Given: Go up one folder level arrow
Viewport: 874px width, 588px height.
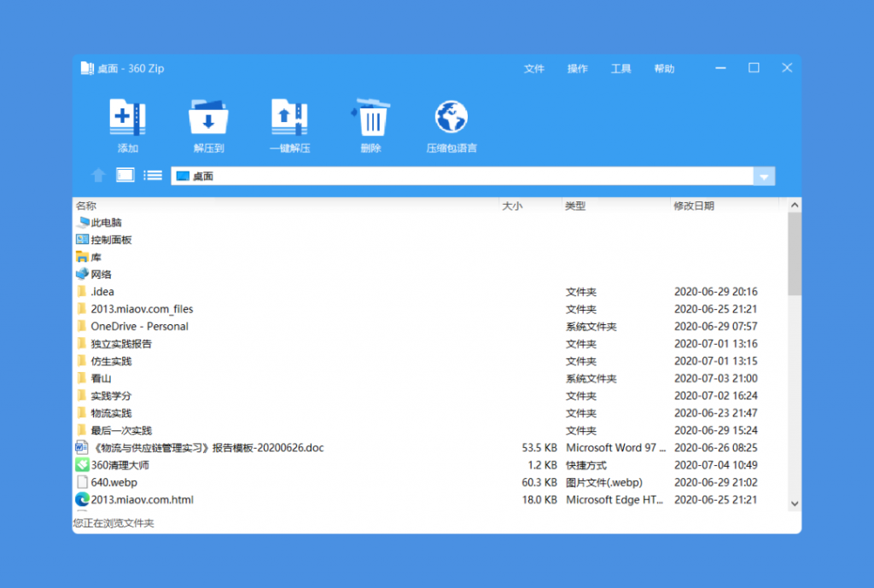Looking at the screenshot, I should click(x=99, y=176).
